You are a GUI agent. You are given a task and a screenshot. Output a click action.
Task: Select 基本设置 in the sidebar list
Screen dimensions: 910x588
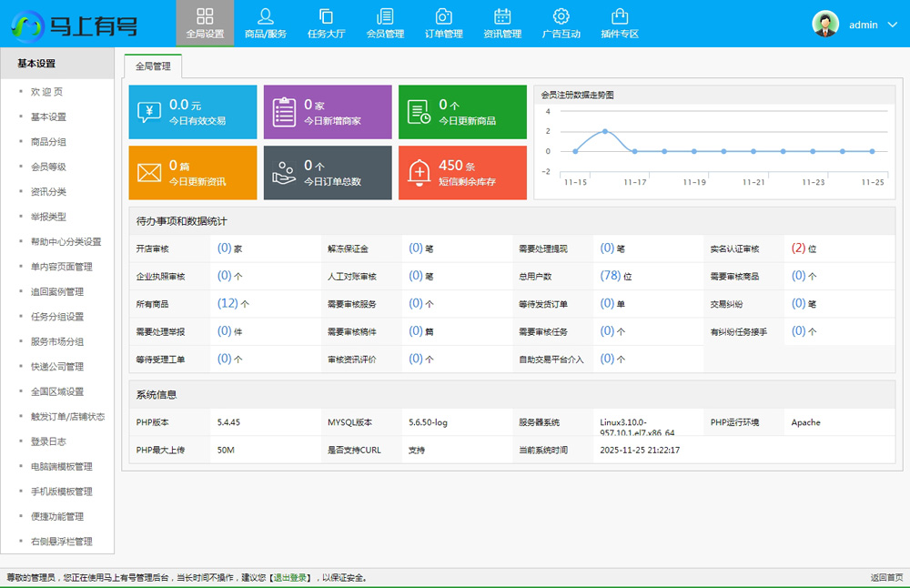(48, 117)
